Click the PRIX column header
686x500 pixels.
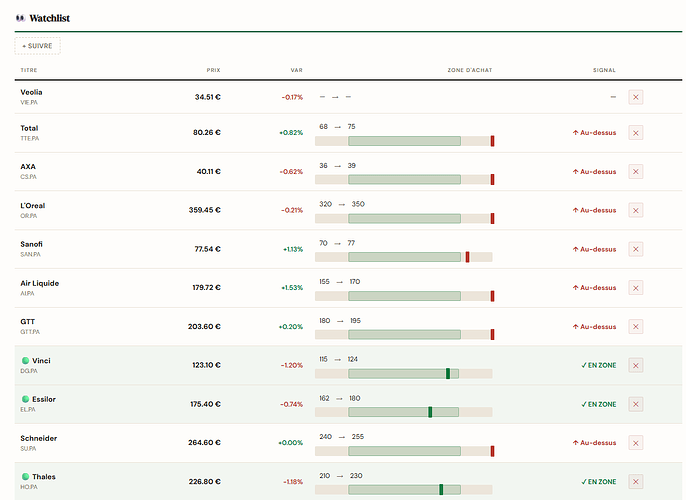click(214, 70)
